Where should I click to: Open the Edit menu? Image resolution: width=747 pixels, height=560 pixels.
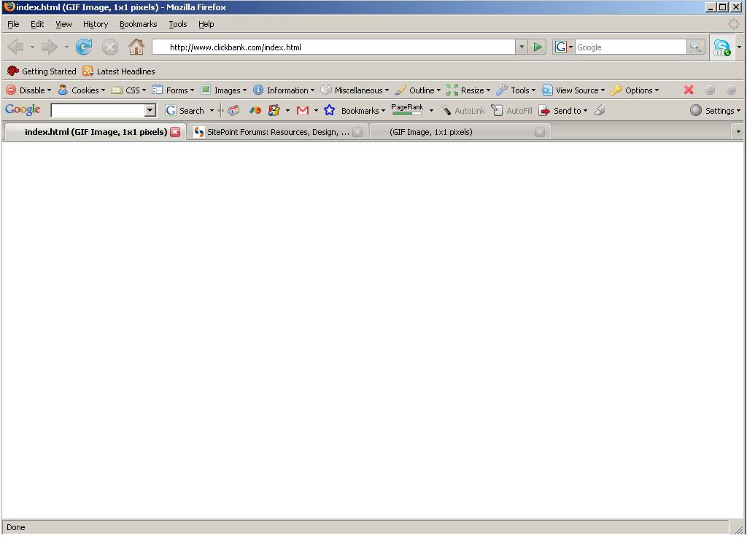37,24
